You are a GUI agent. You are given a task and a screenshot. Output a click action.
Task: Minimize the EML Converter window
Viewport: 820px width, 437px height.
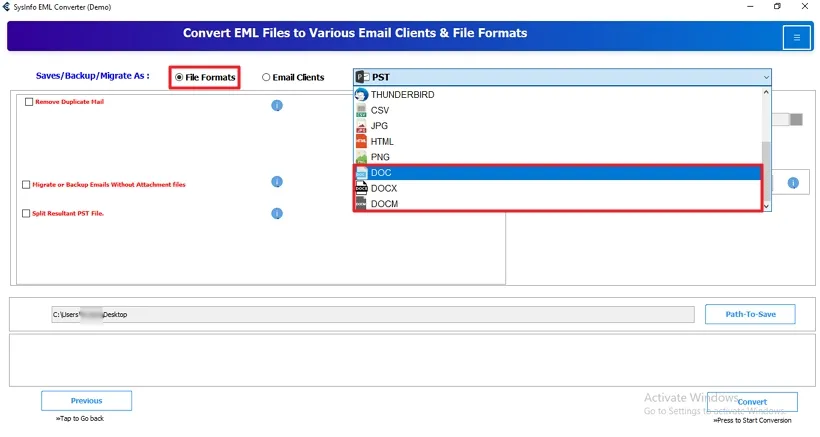pos(750,7)
